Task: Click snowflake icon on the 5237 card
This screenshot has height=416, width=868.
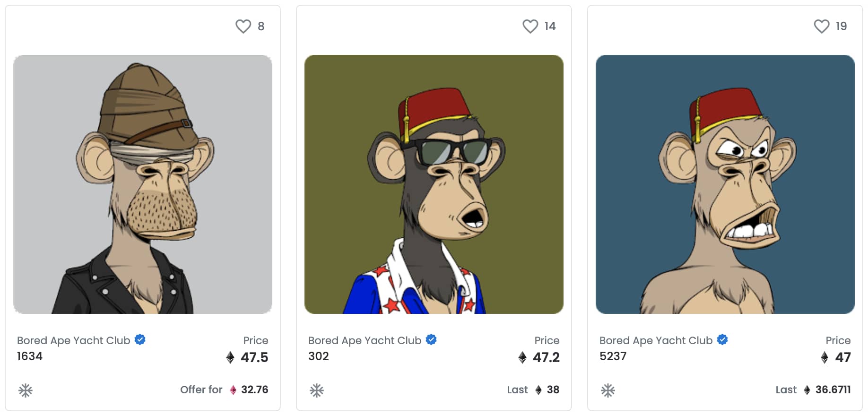Action: coord(608,390)
